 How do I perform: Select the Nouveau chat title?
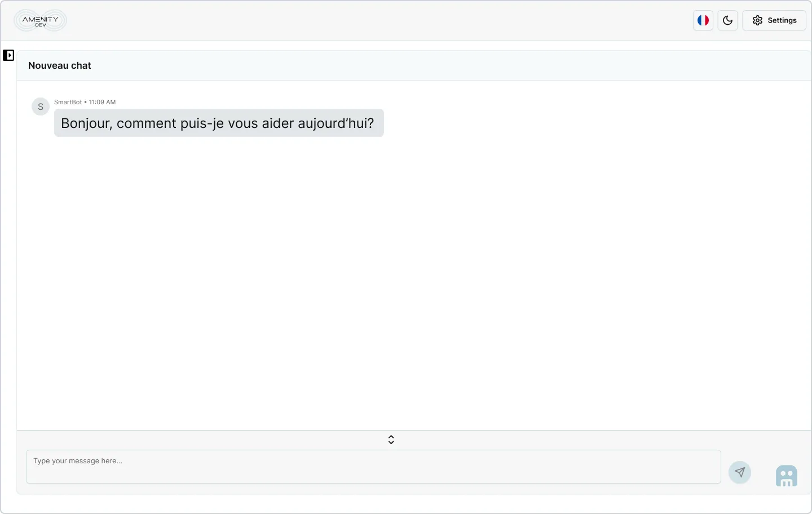pyautogui.click(x=60, y=65)
